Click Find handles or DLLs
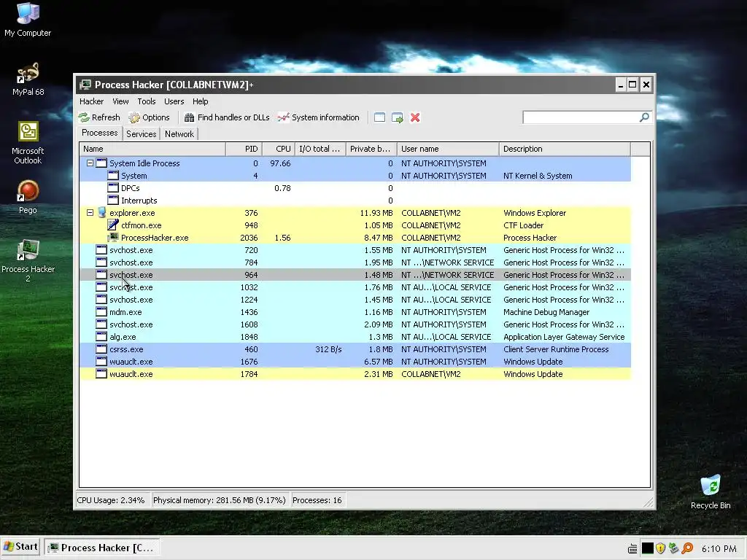This screenshot has width=747, height=560. [x=227, y=117]
